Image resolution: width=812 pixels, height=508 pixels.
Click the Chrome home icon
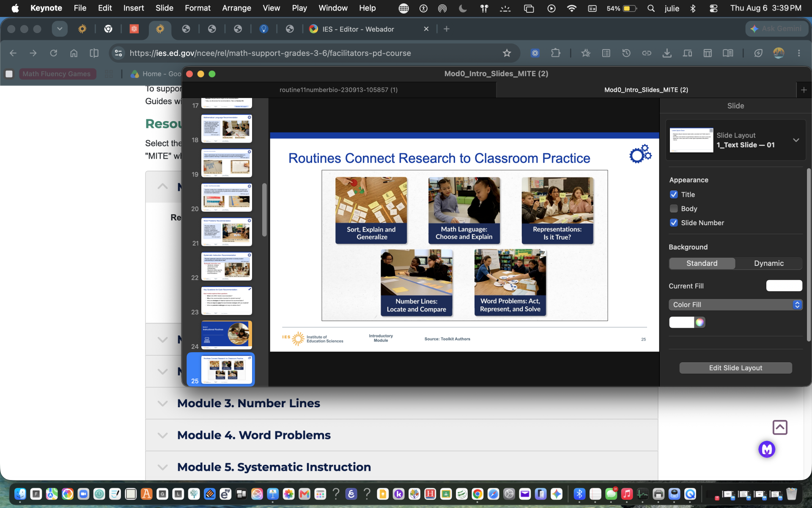(74, 53)
